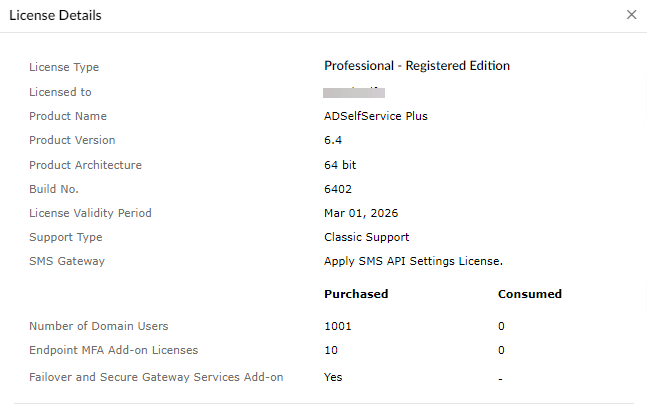Click the 'License Validity Period' label

[x=90, y=213]
